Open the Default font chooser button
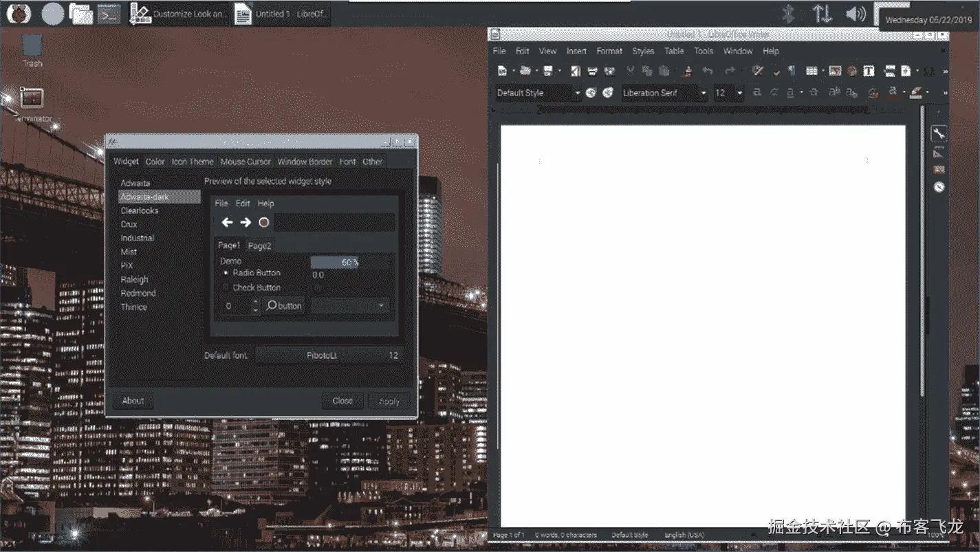The image size is (980, 552). pyautogui.click(x=329, y=355)
